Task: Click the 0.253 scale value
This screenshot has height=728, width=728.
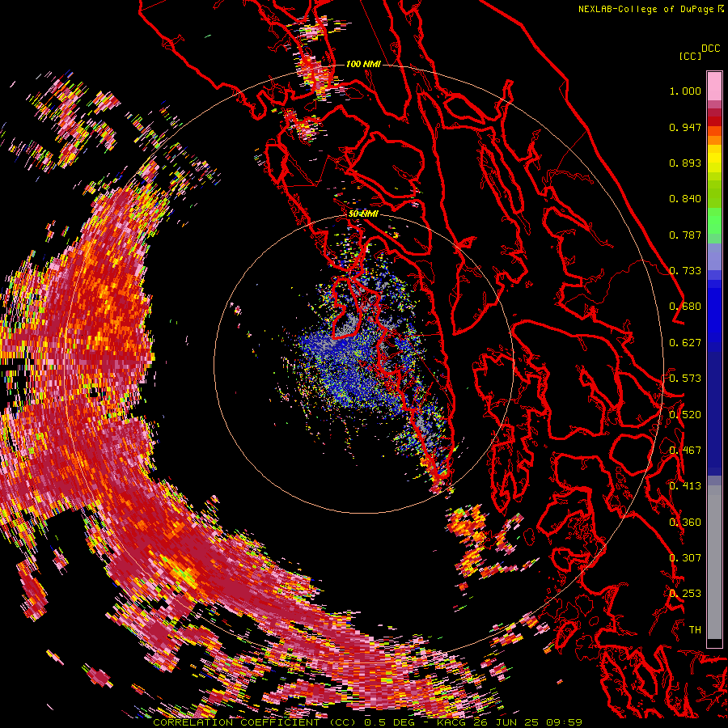Action: (x=685, y=594)
